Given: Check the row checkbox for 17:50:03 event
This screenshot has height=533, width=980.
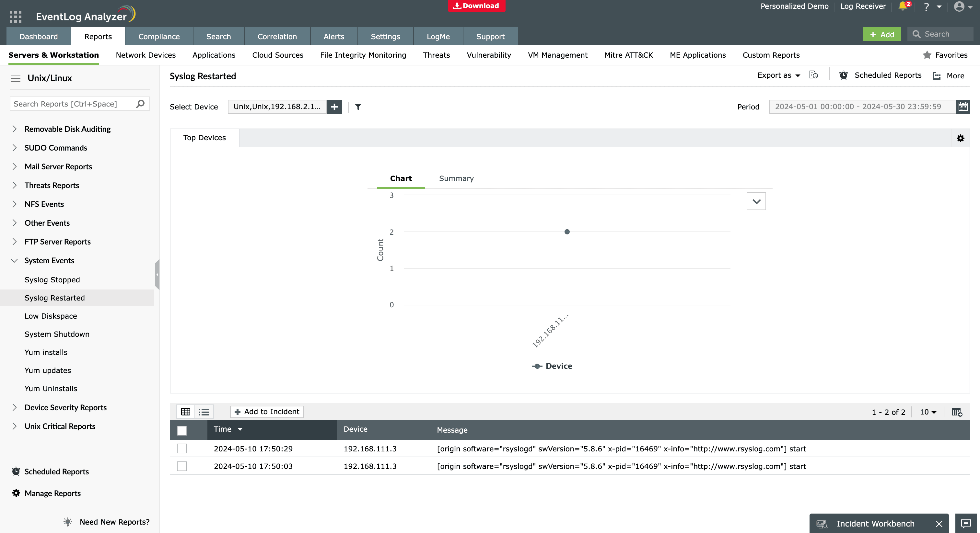Looking at the screenshot, I should click(x=181, y=467).
